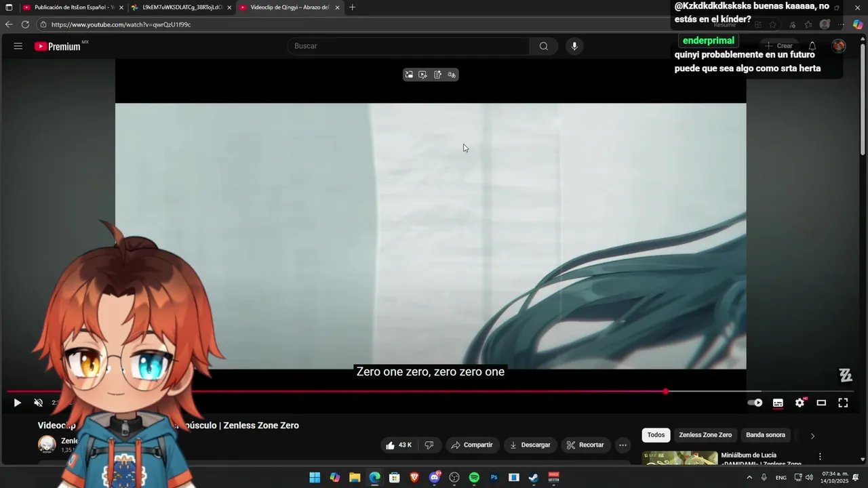Open the YouTube hamburger guide menu
This screenshot has height=488, width=868.
(18, 46)
